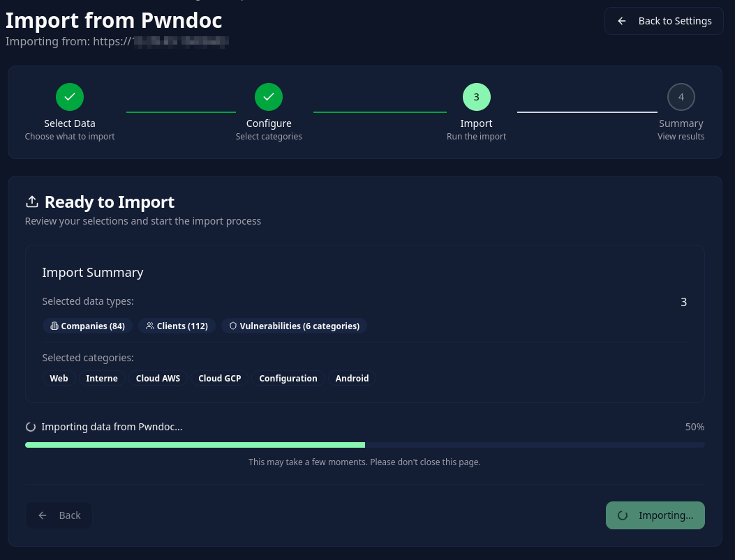Image resolution: width=735 pixels, height=560 pixels.
Task: Click the 50% progress value
Action: pyautogui.click(x=695, y=427)
